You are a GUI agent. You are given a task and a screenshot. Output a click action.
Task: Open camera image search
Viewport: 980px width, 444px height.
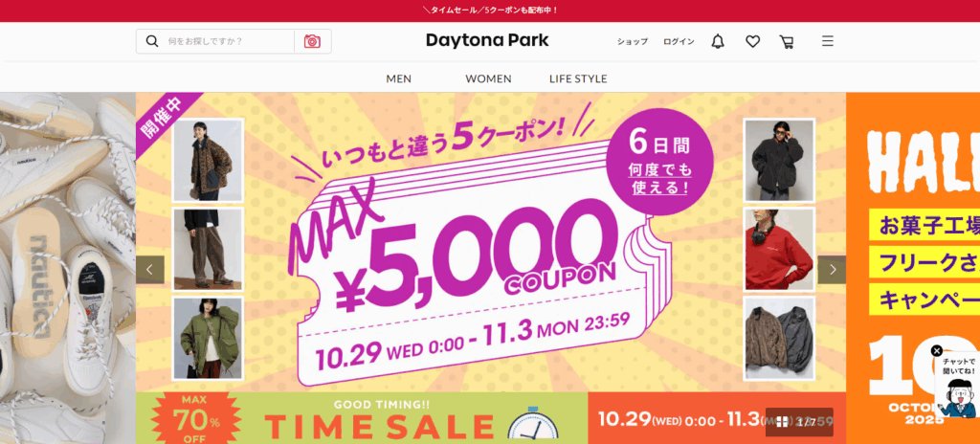point(313,41)
